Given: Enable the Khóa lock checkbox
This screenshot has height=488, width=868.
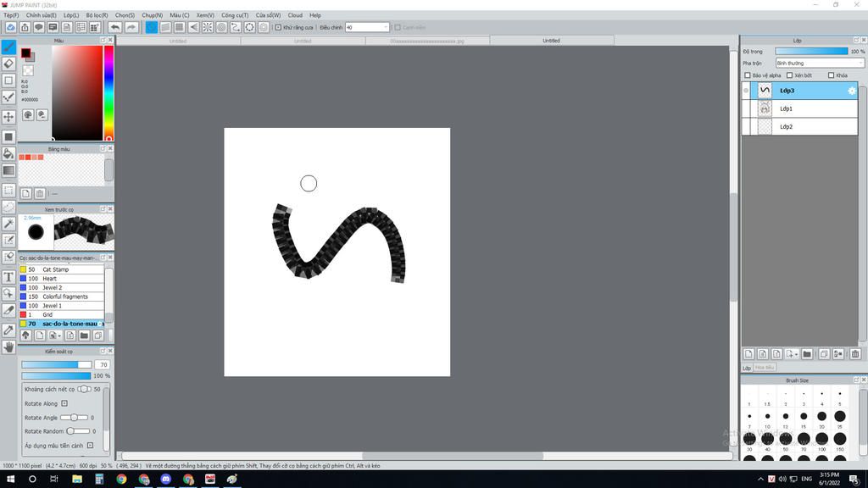Looking at the screenshot, I should [x=832, y=75].
